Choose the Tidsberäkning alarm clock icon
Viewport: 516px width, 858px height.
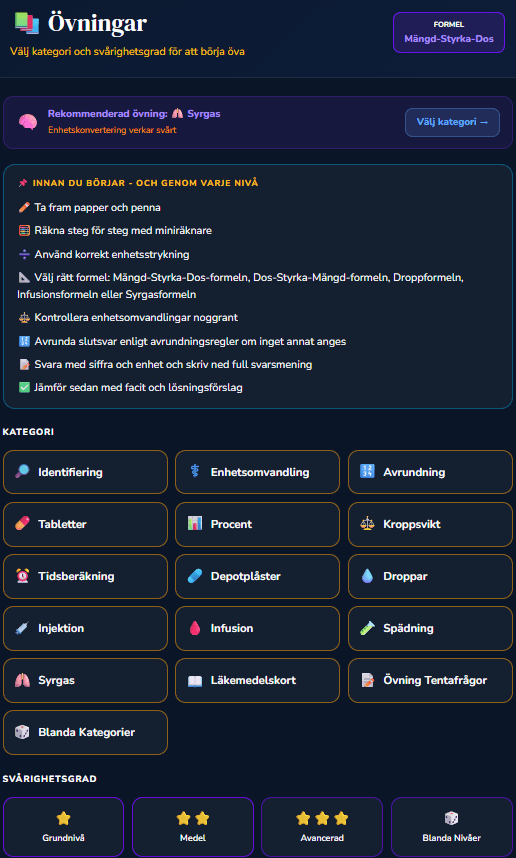point(22,576)
